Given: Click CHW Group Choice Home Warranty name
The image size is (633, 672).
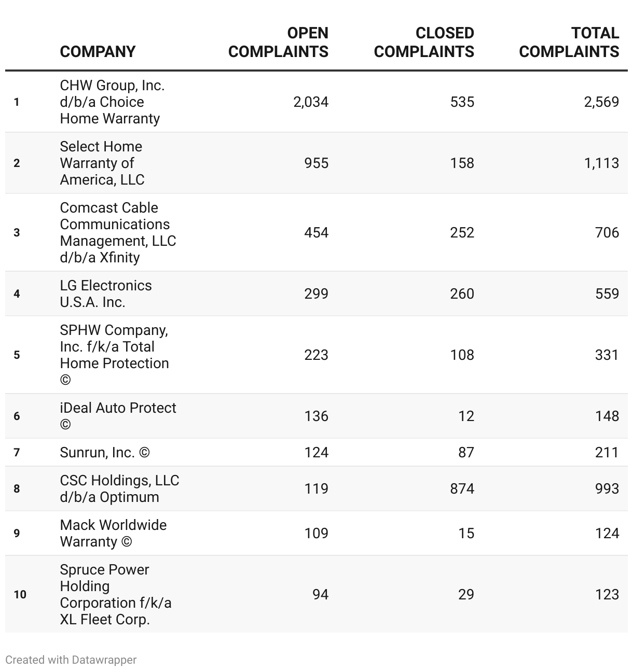Looking at the screenshot, I should [x=112, y=102].
